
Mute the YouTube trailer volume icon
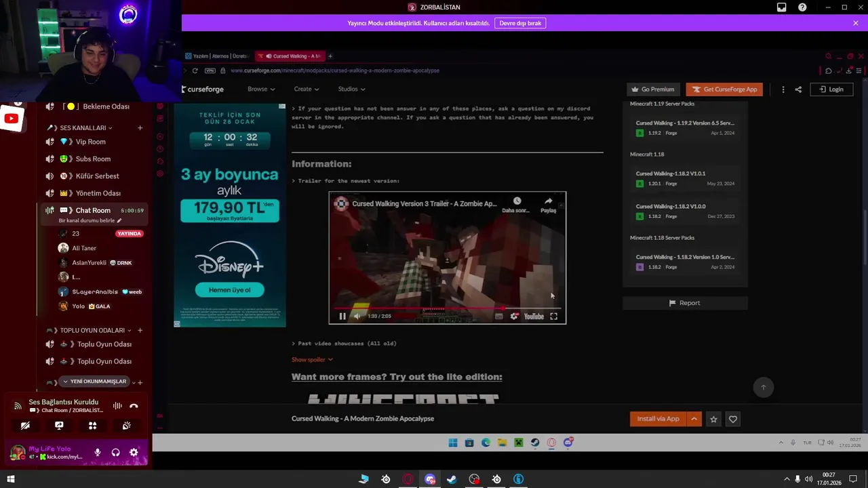357,316
